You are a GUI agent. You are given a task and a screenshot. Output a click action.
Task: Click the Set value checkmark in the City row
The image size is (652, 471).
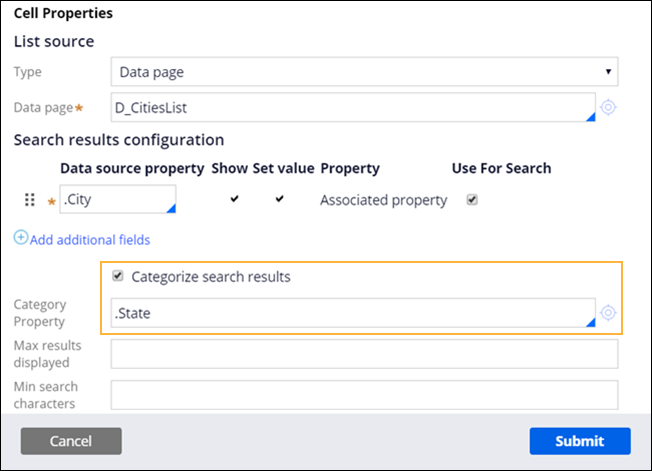coord(280,199)
